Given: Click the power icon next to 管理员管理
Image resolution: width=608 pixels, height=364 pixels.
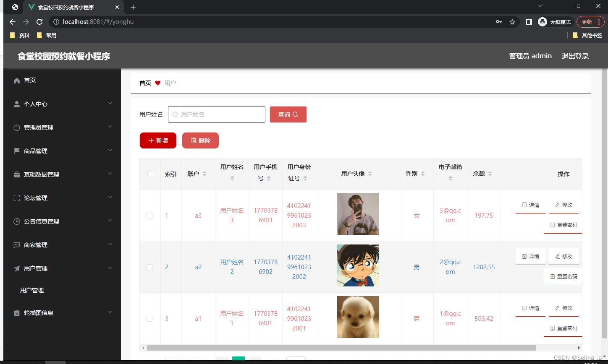Looking at the screenshot, I should (x=17, y=127).
